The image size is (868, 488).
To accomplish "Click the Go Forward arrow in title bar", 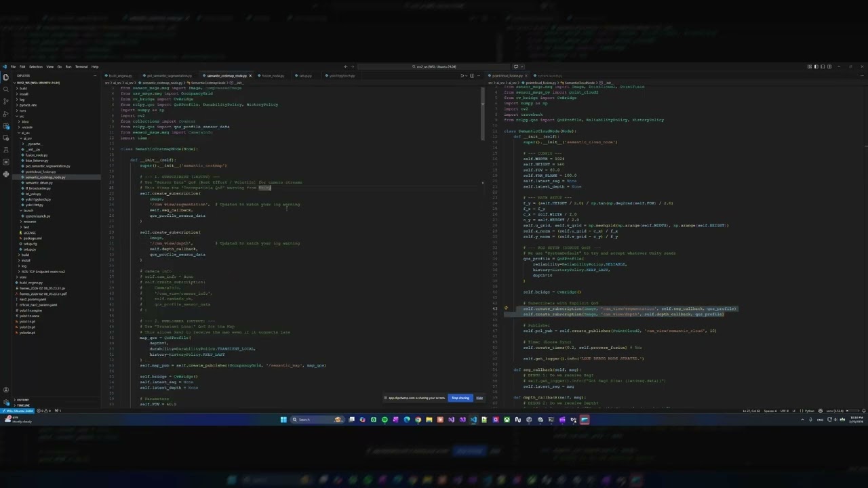I will tap(353, 66).
